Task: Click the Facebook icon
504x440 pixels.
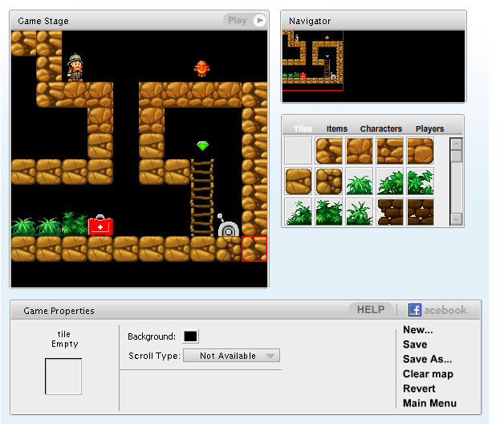Action: [x=415, y=310]
